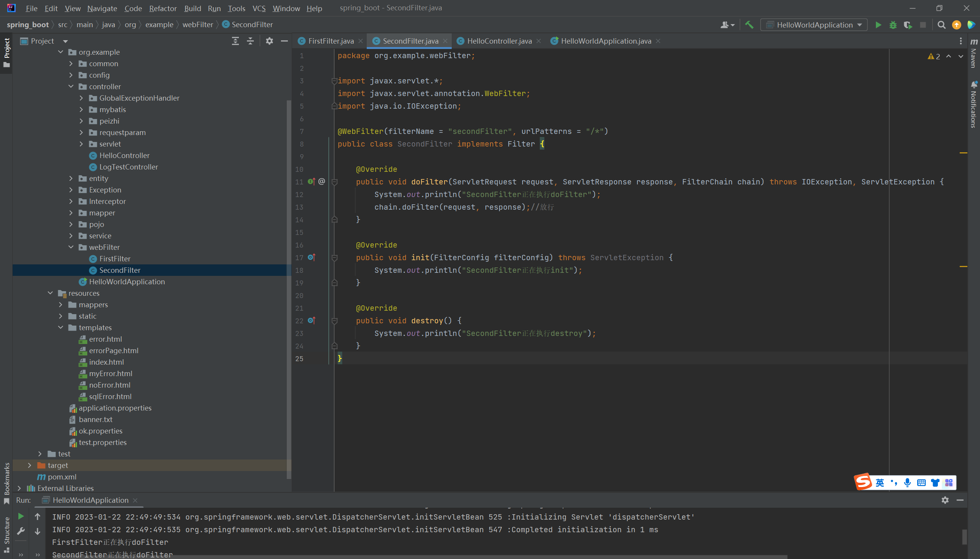Click the Run console wrench icon
The image size is (980, 559).
tap(21, 531)
